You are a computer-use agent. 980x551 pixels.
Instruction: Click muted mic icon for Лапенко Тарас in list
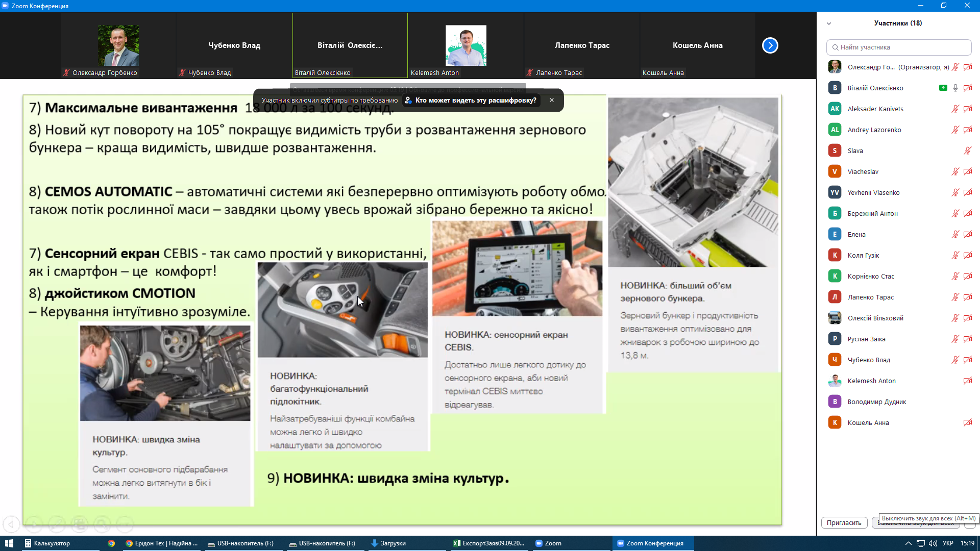pyautogui.click(x=955, y=297)
